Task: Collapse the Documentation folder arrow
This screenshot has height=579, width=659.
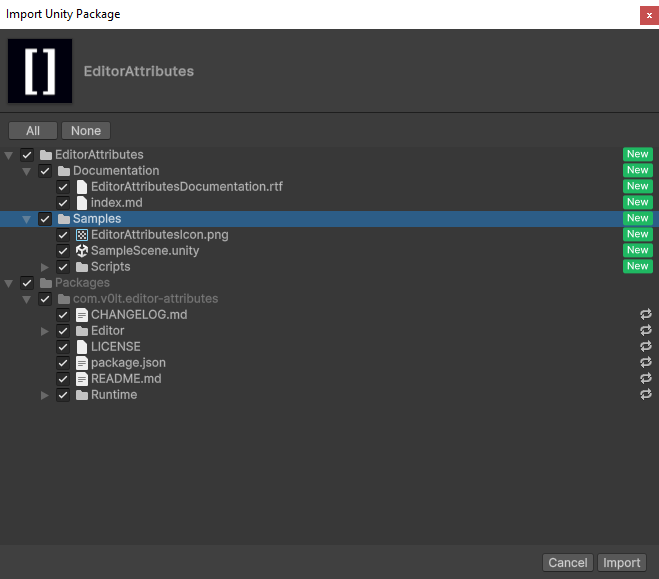Action: pyautogui.click(x=26, y=171)
